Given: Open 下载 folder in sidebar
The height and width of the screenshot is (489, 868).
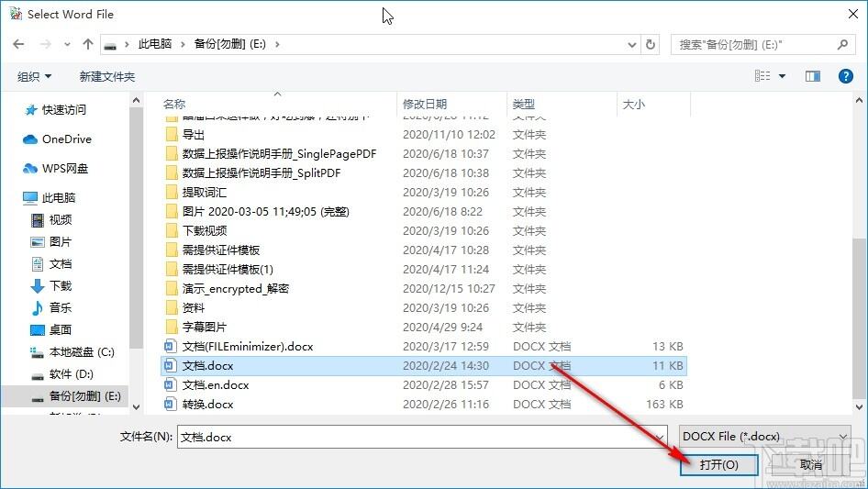Looking at the screenshot, I should 51,285.
